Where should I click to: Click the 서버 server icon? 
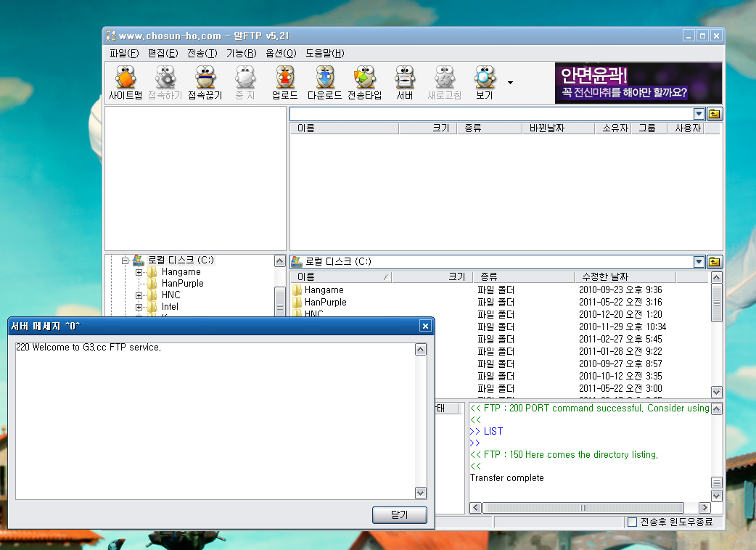pyautogui.click(x=405, y=83)
